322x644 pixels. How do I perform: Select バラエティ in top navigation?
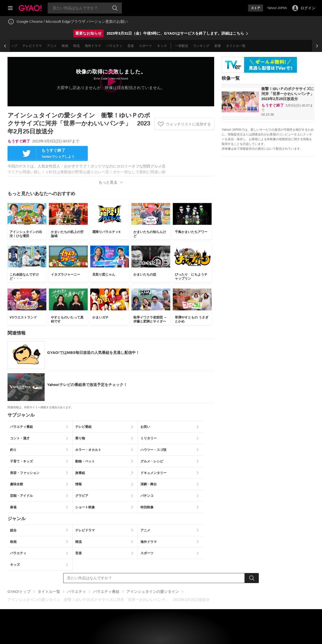click(x=114, y=46)
